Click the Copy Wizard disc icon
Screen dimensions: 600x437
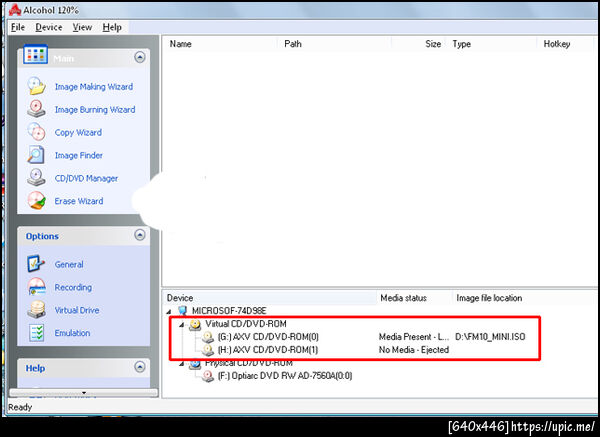[37, 132]
